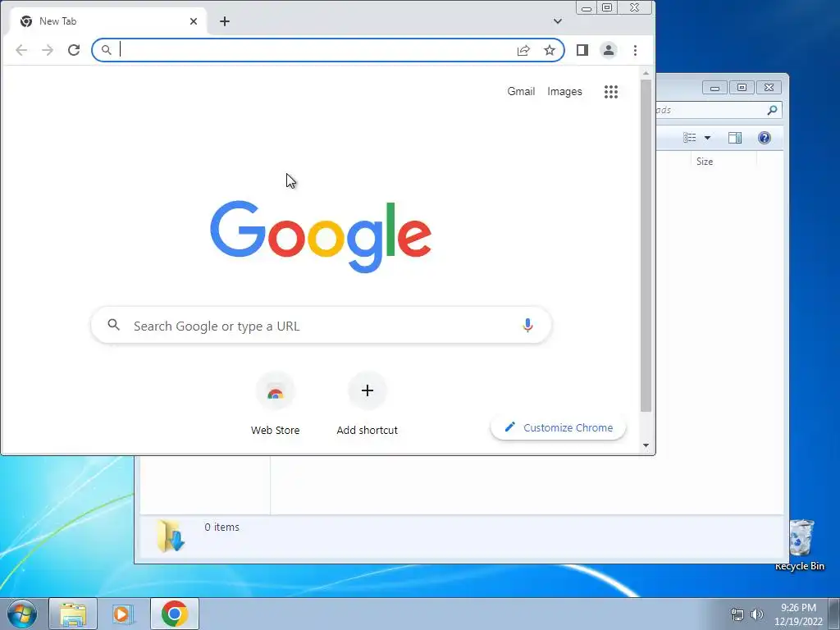Click the scroll down arrow in Chrome
The height and width of the screenshot is (630, 840).
646,445
